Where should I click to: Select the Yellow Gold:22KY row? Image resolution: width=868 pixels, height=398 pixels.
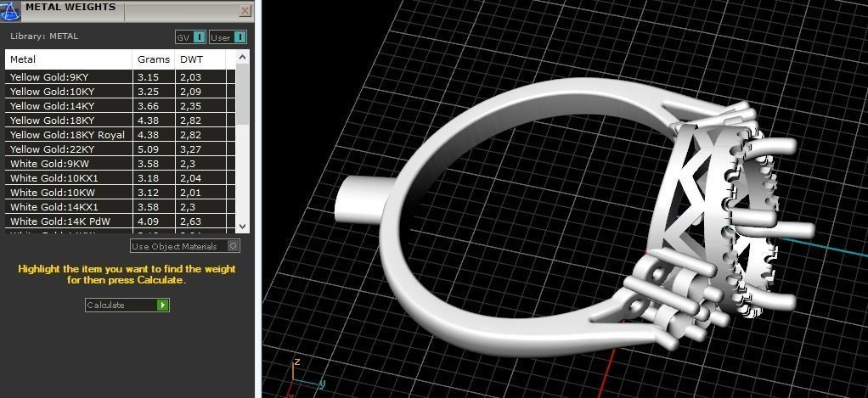click(x=120, y=149)
